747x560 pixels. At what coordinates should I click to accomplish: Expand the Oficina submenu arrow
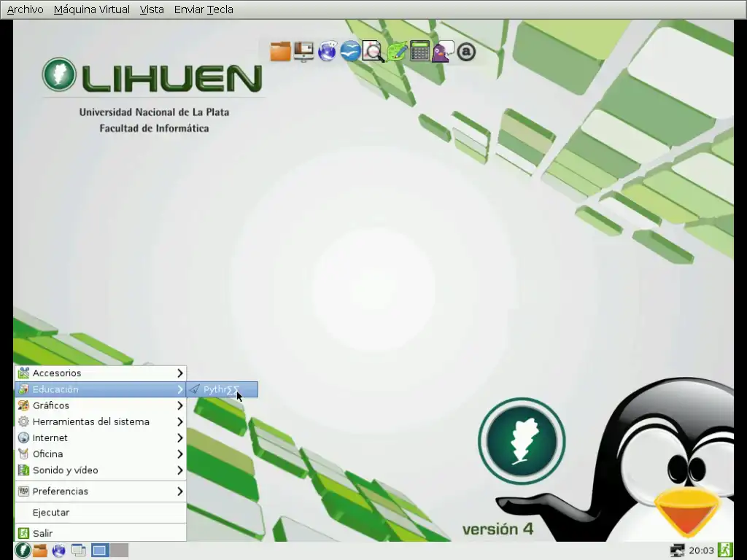(x=179, y=454)
